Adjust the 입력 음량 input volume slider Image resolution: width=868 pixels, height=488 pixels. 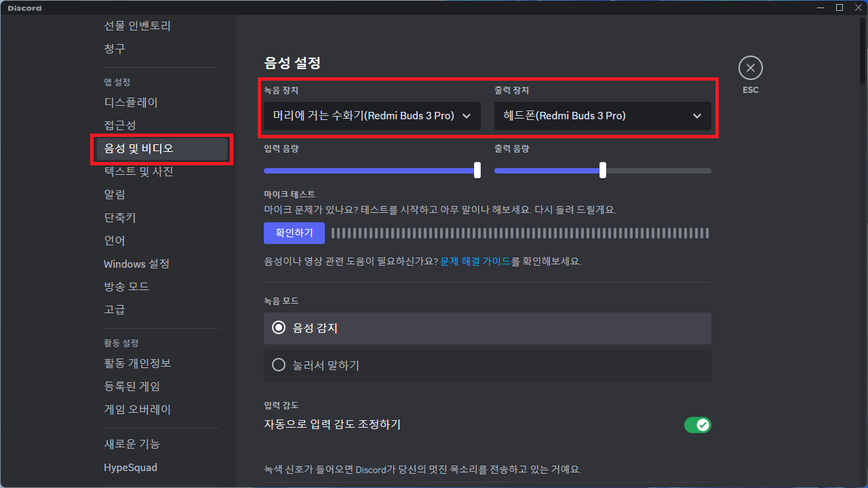477,170
